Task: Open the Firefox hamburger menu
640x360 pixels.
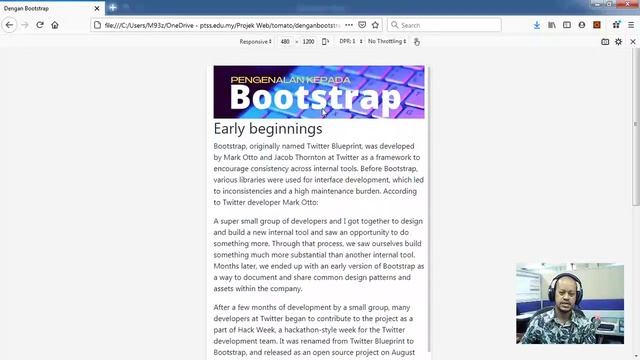Action: point(631,25)
